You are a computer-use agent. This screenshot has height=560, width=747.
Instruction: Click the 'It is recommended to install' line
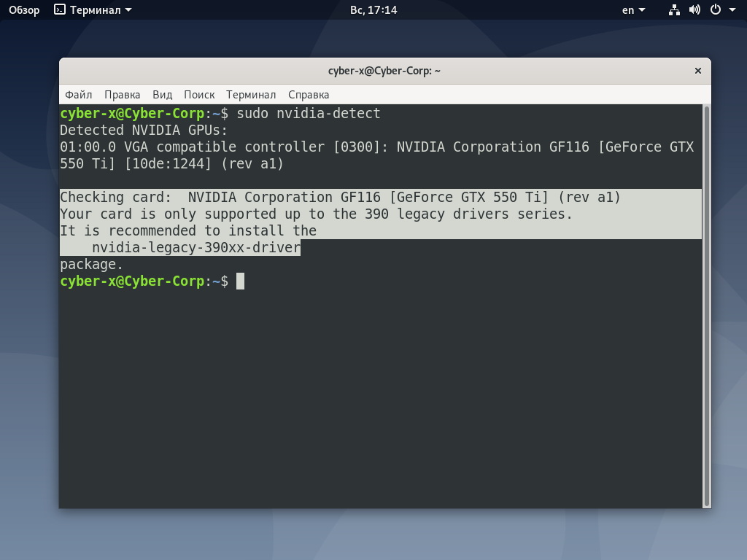(188, 230)
